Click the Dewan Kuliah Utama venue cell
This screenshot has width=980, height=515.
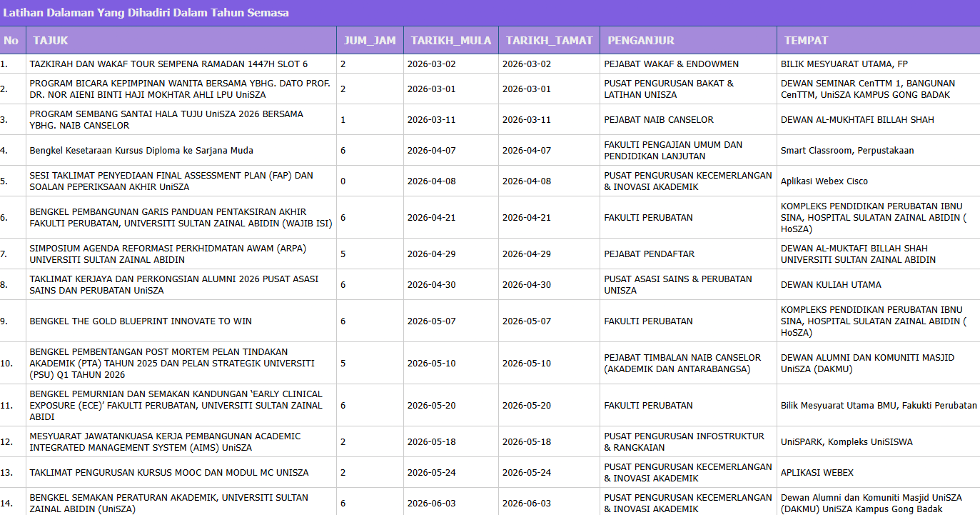click(x=879, y=284)
